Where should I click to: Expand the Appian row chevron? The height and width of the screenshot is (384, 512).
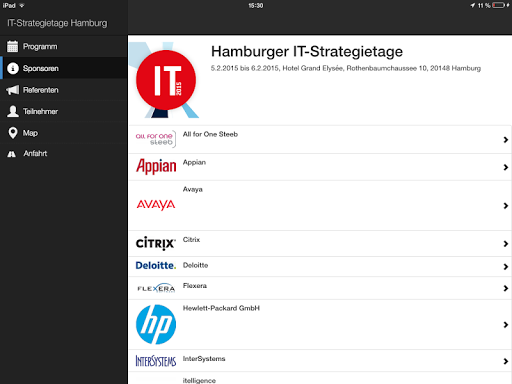(506, 167)
